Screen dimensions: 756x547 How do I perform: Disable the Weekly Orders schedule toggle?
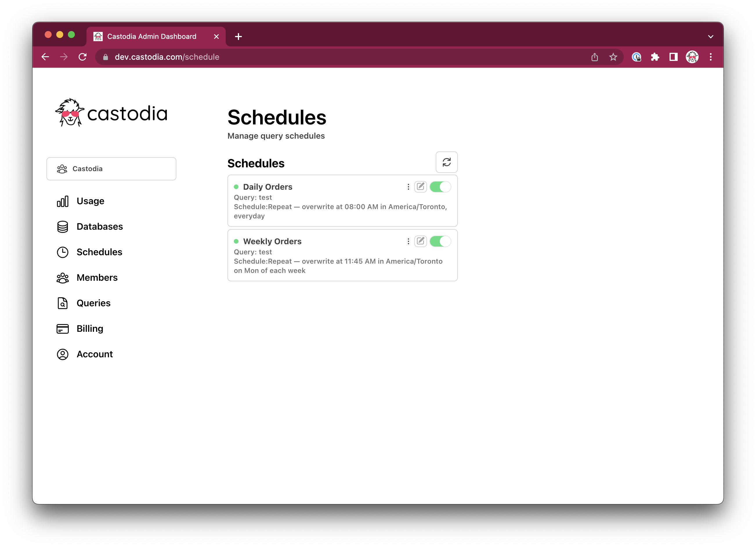coord(440,241)
